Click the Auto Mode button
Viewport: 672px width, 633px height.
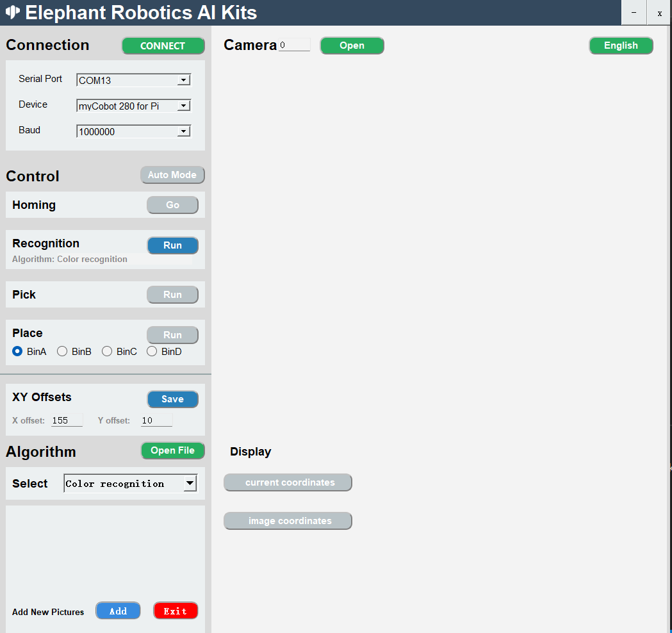click(172, 175)
